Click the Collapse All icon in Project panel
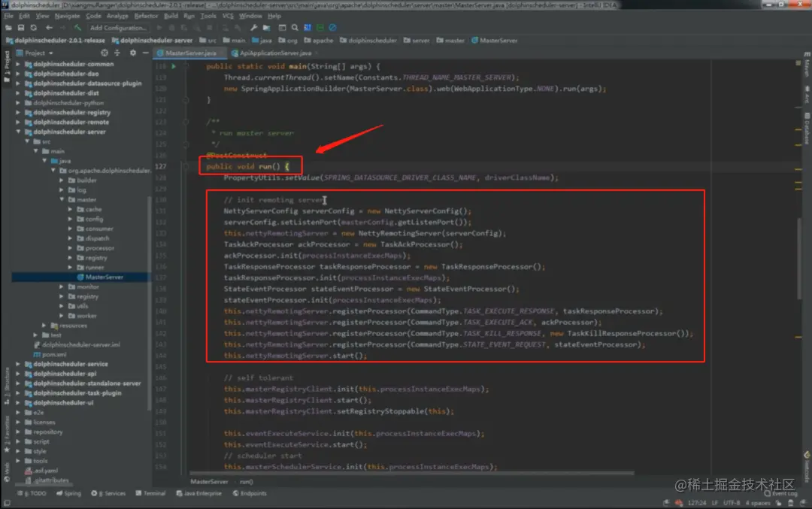Viewport: 812px width, 509px height. point(117,53)
